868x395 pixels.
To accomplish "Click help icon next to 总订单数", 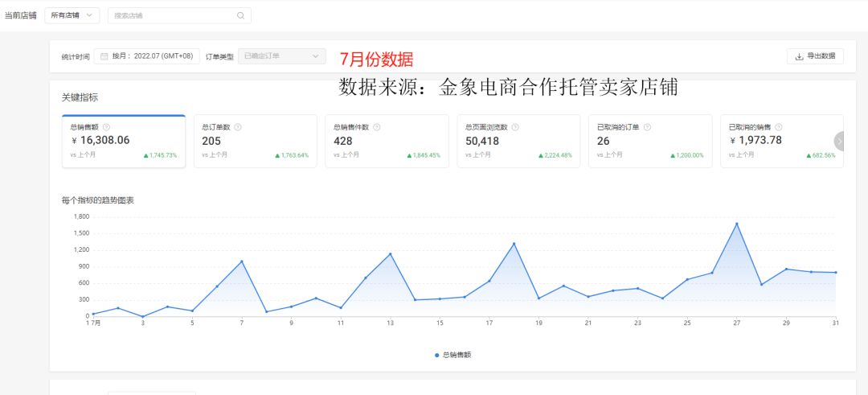I will pyautogui.click(x=238, y=127).
